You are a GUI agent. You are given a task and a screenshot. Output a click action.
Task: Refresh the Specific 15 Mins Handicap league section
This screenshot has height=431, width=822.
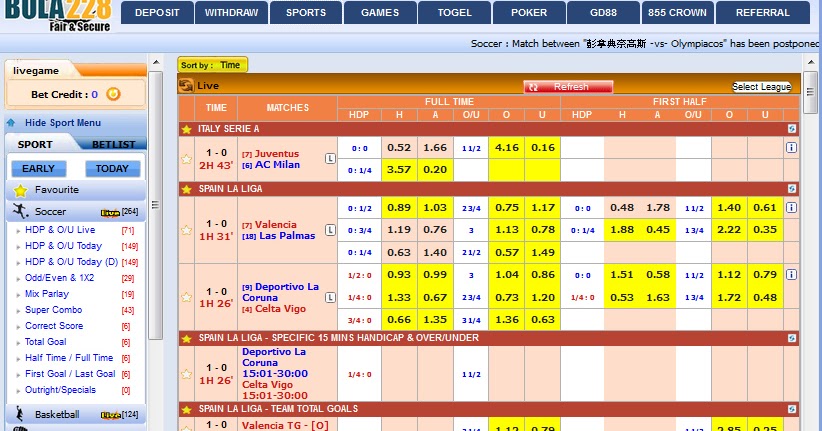click(x=792, y=338)
